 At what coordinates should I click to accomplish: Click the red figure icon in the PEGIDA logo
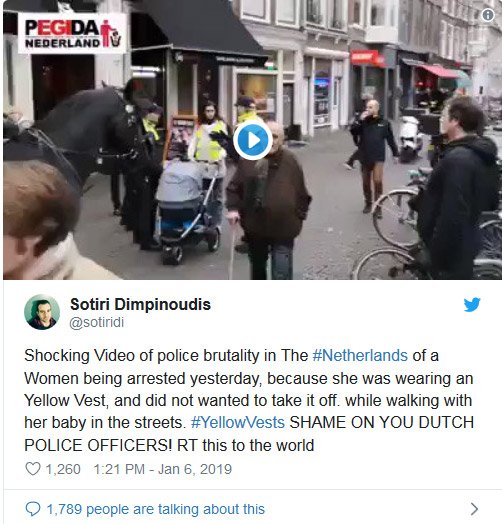[x=107, y=33]
